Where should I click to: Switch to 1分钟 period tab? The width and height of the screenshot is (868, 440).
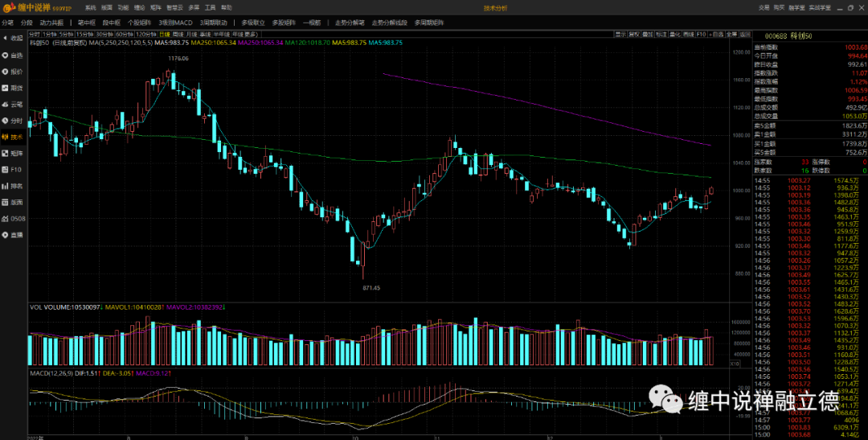tap(50, 35)
